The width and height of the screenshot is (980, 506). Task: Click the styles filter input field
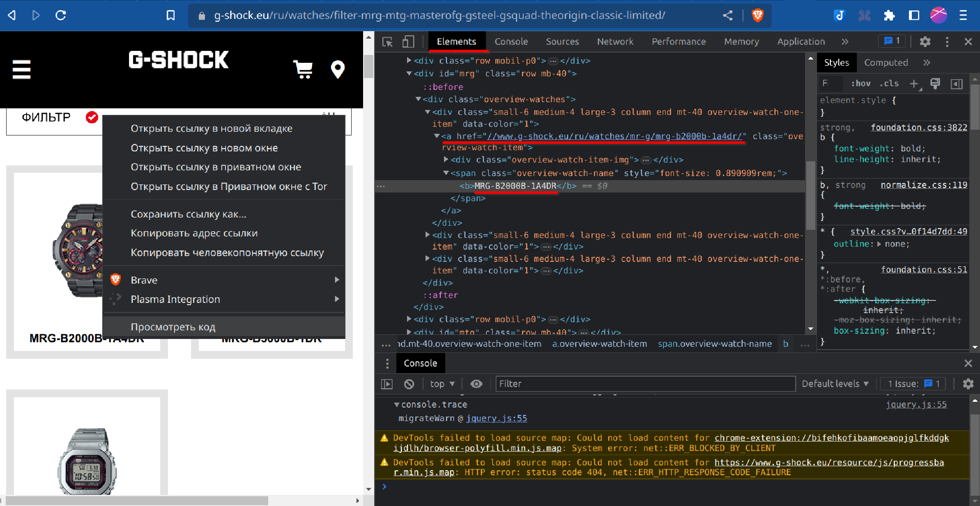831,84
